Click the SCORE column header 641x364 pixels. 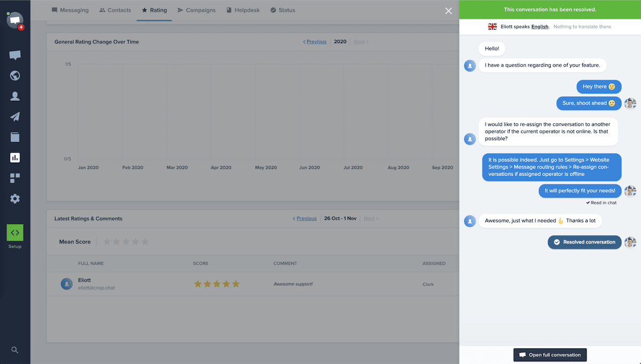pyautogui.click(x=201, y=263)
